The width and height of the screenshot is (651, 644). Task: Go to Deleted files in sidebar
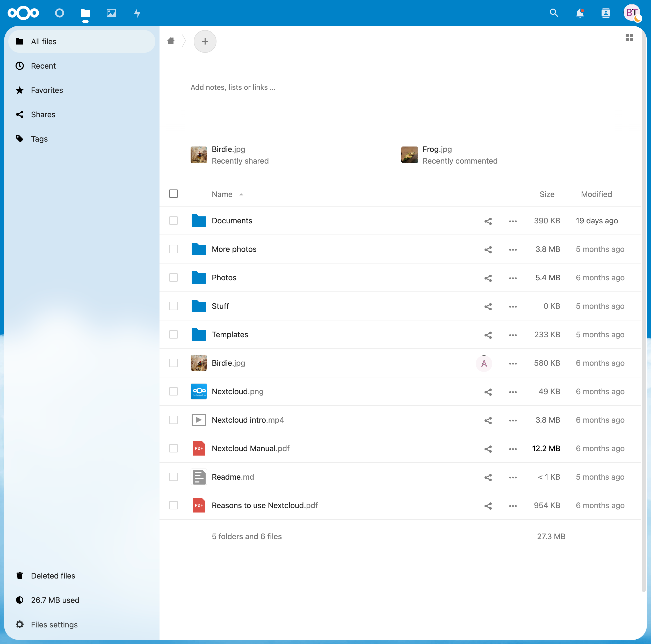(53, 576)
